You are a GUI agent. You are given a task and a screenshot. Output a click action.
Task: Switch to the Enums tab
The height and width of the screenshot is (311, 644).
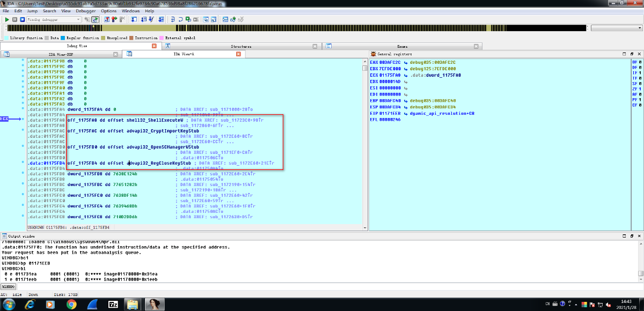click(x=402, y=46)
